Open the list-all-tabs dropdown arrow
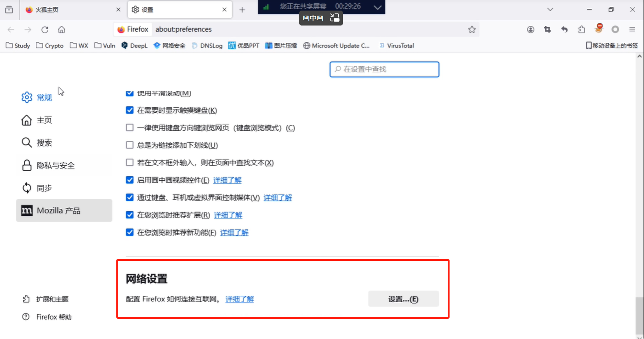This screenshot has width=644, height=339. click(550, 10)
